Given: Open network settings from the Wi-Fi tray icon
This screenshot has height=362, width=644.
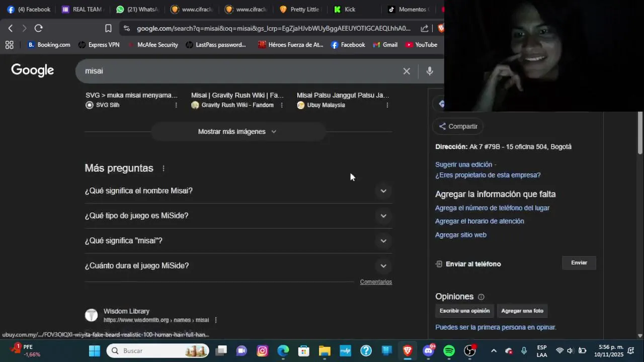Looking at the screenshot, I should coord(559,350).
